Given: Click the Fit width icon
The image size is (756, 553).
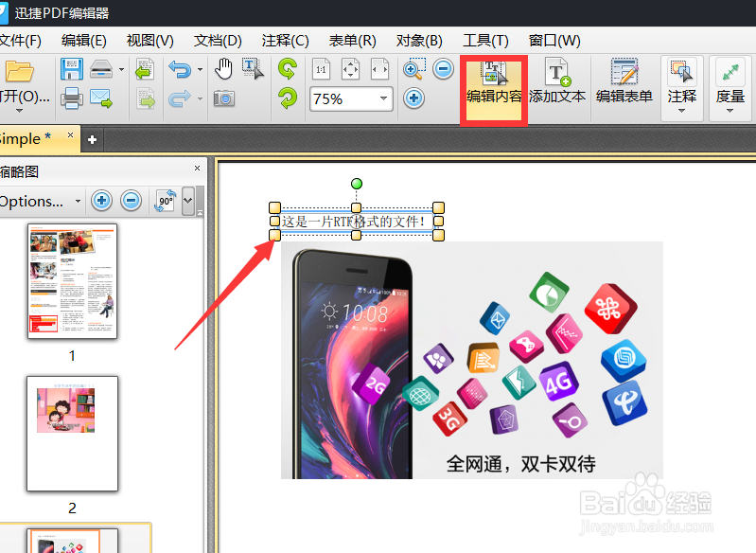Looking at the screenshot, I should [380, 69].
